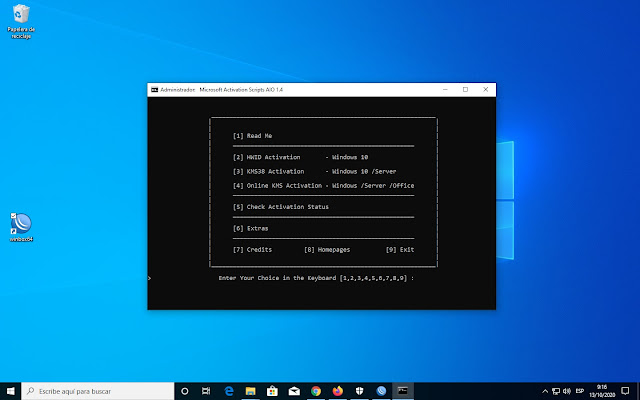Show hidden system tray icons

pos(544,391)
